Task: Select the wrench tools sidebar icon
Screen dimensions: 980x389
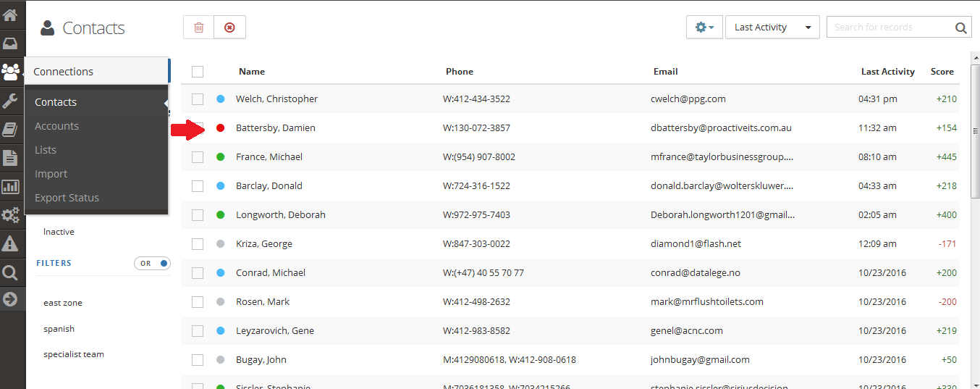Action: pos(10,101)
